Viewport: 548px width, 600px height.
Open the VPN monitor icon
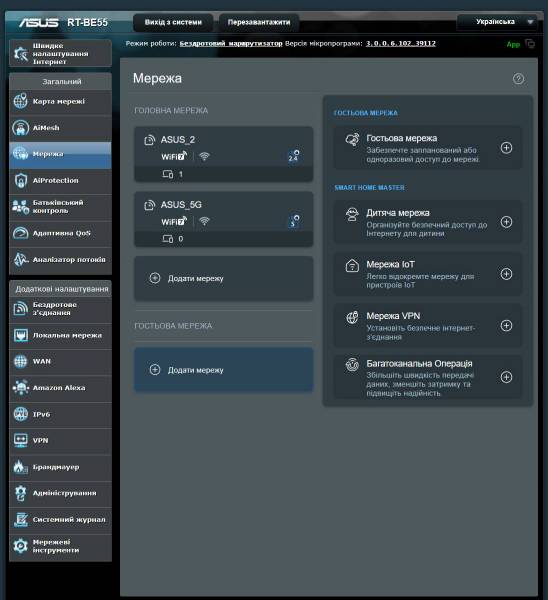tap(20, 440)
